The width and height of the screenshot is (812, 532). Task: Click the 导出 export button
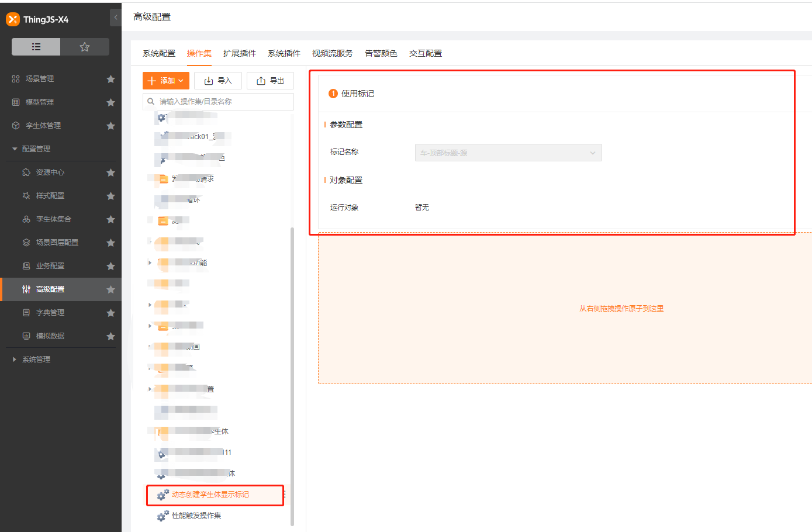(x=270, y=81)
